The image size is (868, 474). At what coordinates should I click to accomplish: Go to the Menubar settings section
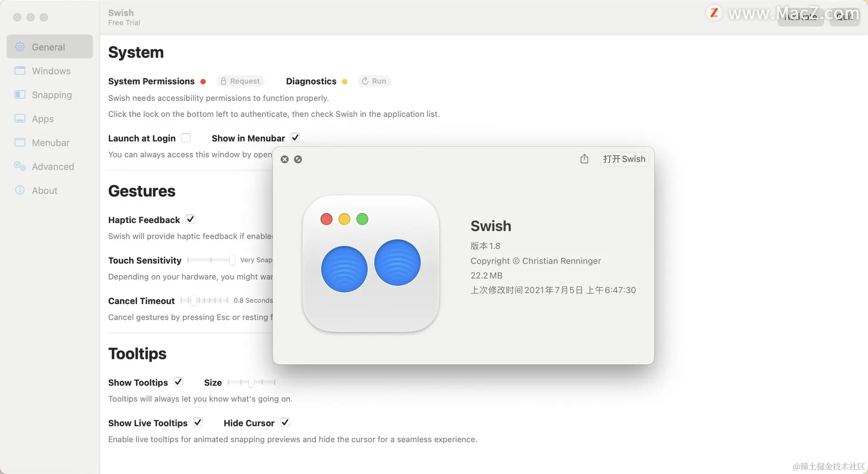[x=50, y=143]
